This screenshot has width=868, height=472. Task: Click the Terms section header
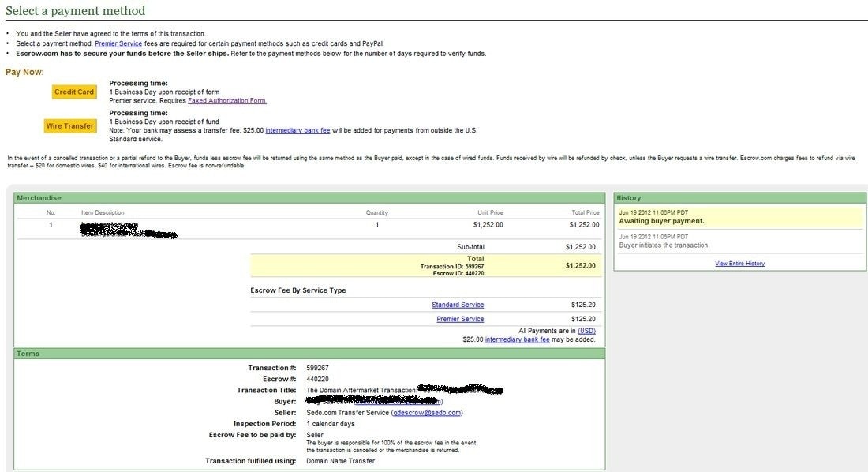point(28,354)
